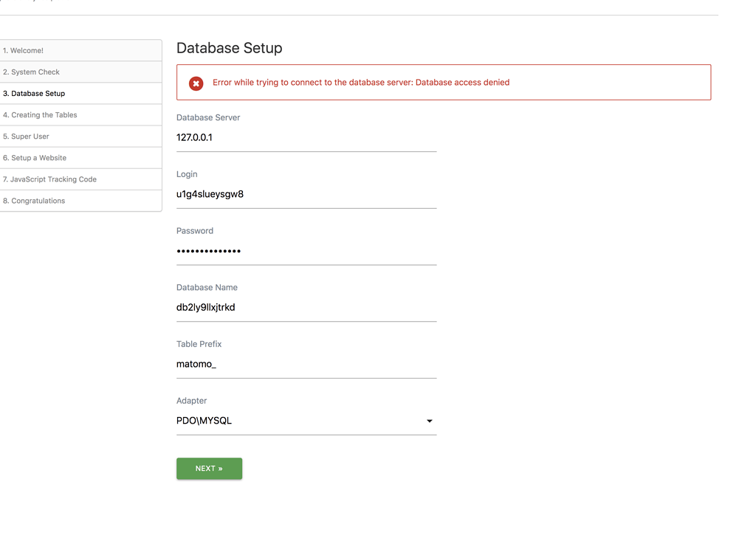Screen dimensions: 756x555
Task: Click the red error alert icon
Action: pos(195,83)
